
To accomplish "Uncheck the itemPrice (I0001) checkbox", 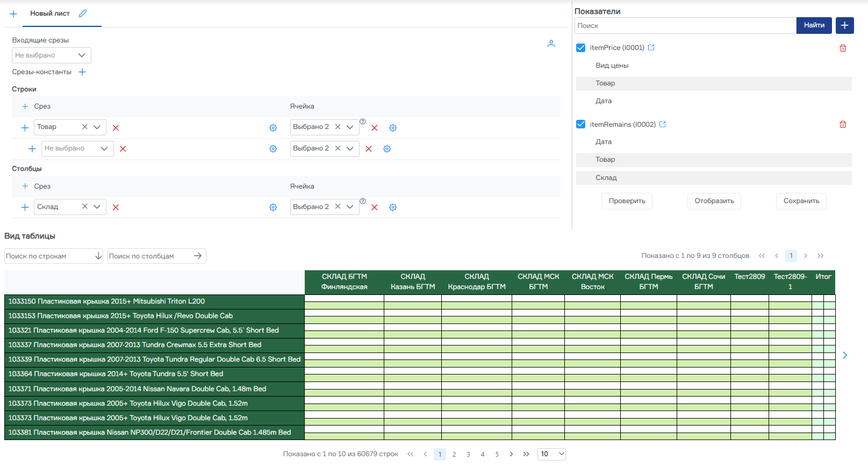I will [x=580, y=48].
